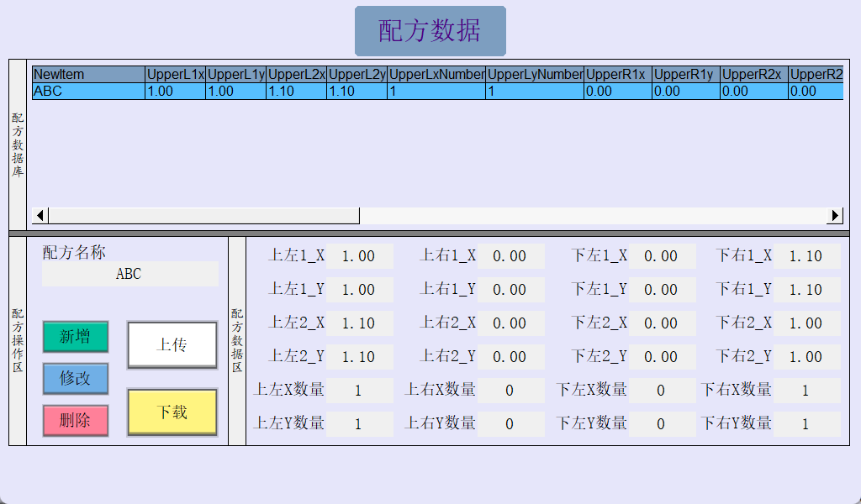Select the 下右1_X value field

tap(806, 256)
